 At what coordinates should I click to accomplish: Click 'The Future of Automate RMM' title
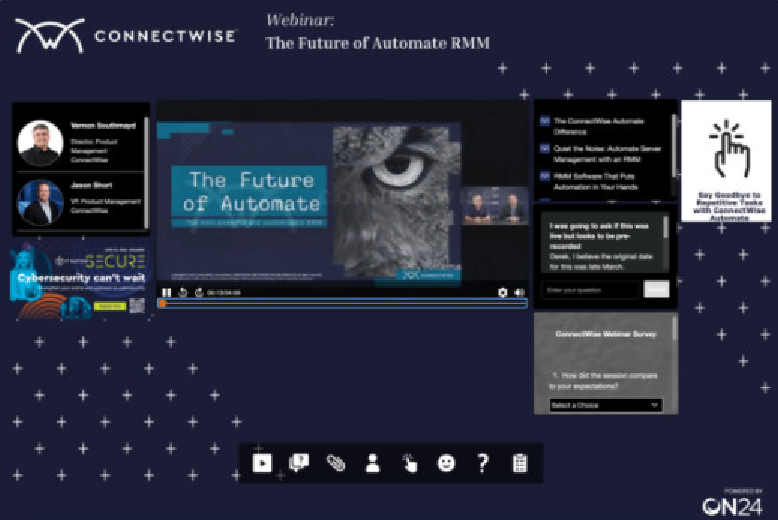pyautogui.click(x=378, y=43)
